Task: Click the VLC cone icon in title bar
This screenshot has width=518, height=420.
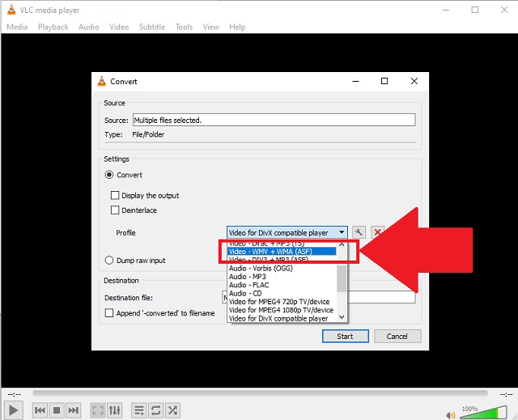Action: [11, 10]
